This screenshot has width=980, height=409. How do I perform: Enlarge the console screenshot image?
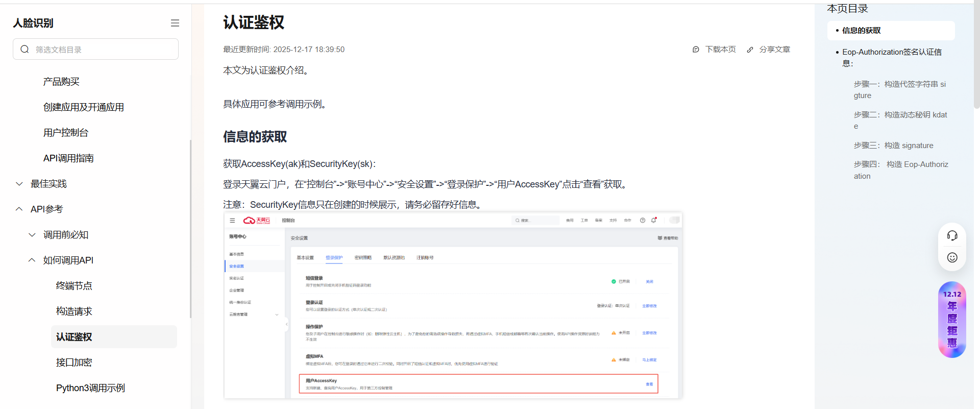coord(453,305)
